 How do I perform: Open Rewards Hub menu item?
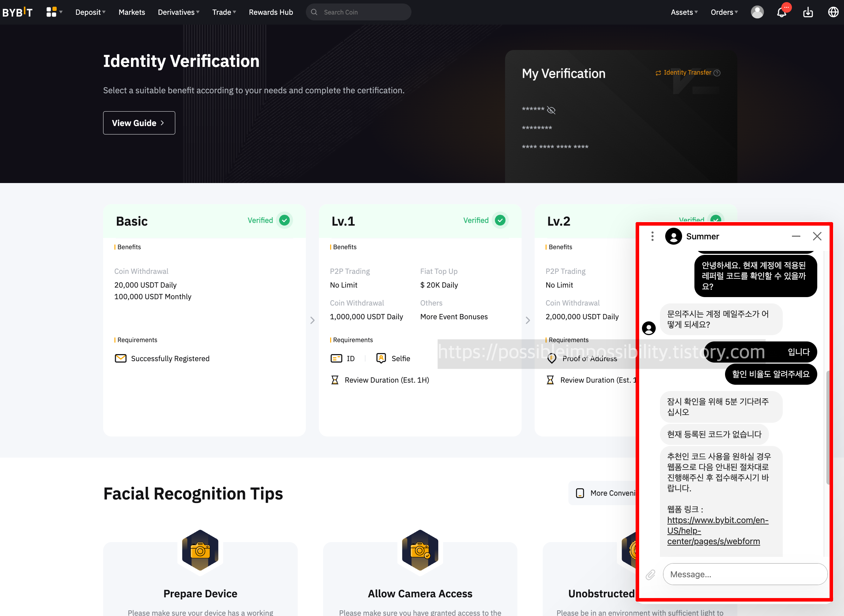pos(271,12)
